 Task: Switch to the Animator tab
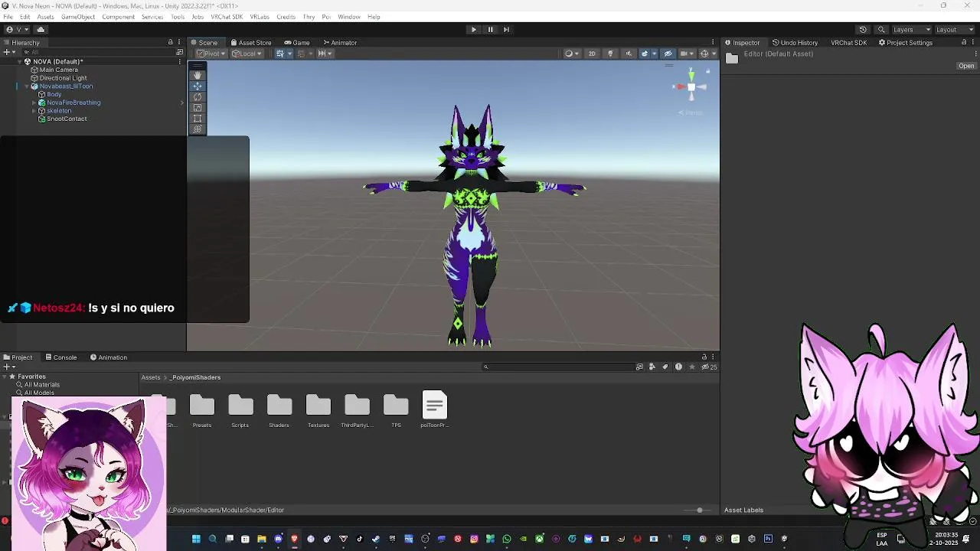340,43
